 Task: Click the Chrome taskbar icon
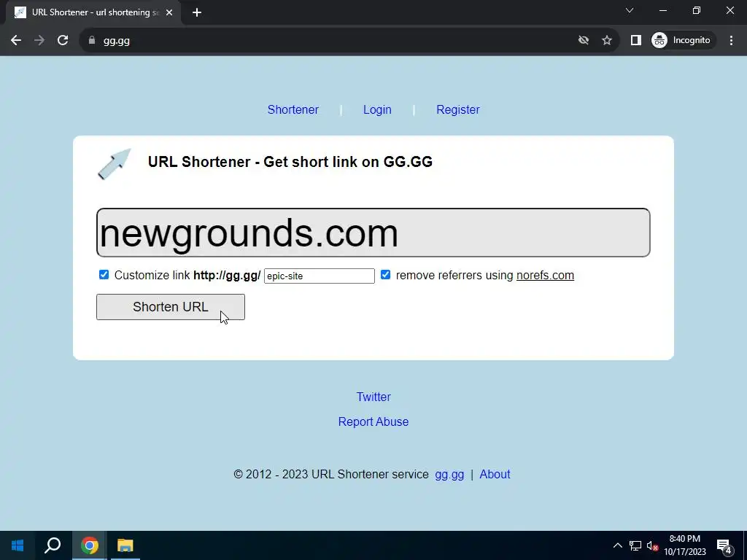coord(90,545)
